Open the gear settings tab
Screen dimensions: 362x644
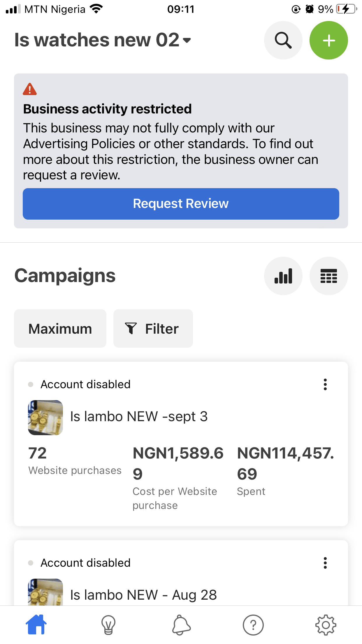coord(326,625)
